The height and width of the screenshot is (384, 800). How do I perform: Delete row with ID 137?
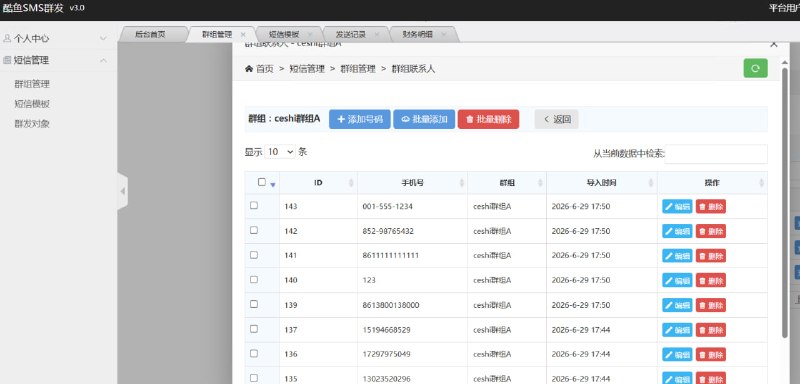711,329
